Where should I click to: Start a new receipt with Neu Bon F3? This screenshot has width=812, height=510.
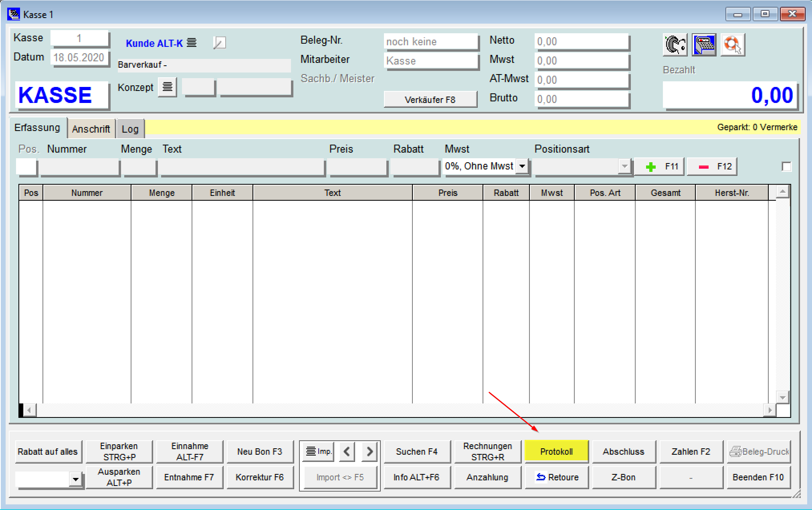(x=260, y=452)
